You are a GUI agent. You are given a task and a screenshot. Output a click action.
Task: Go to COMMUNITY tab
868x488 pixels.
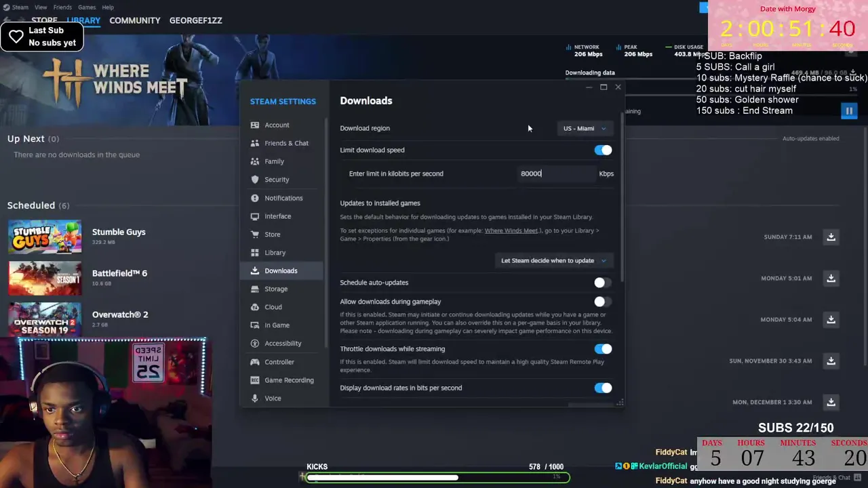point(135,20)
